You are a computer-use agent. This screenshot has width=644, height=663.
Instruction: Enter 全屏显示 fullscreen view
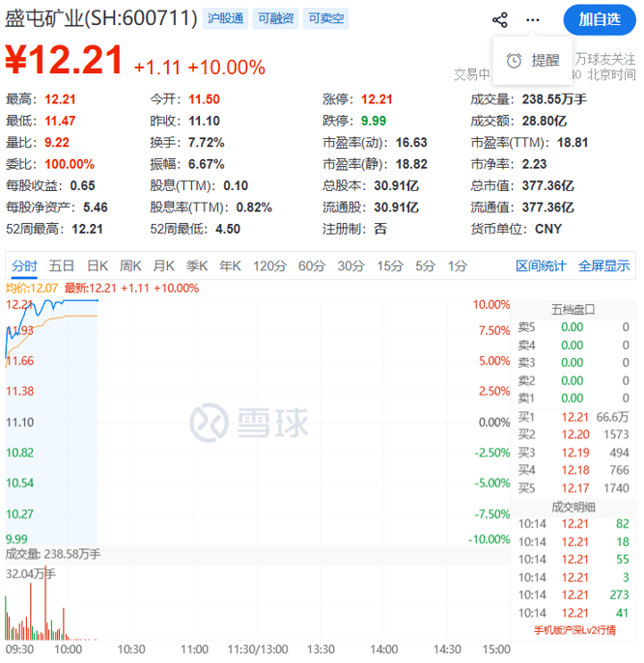(x=603, y=266)
